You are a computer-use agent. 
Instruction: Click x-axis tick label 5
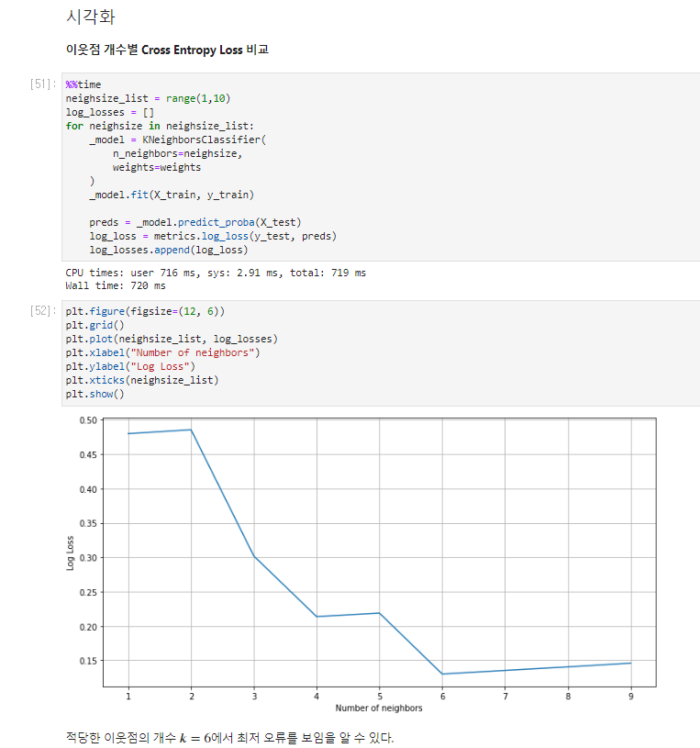coord(380,697)
